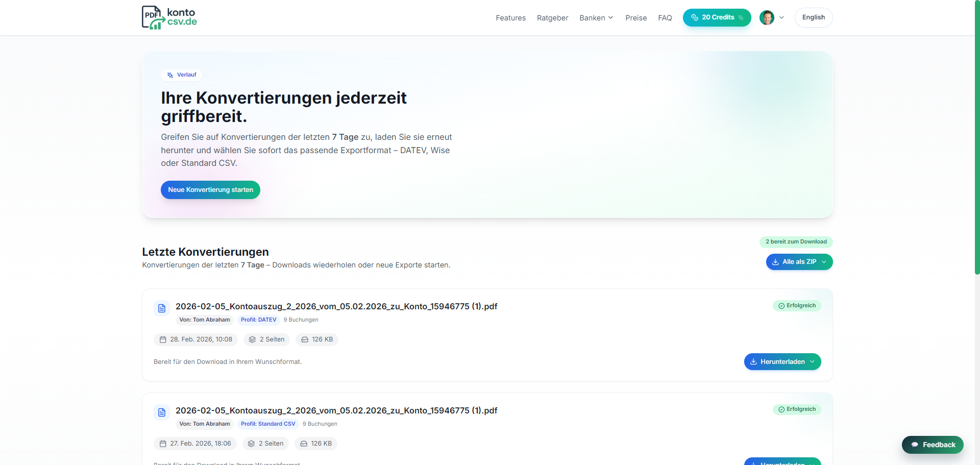Click the 'Letzte Konvertierungen' heading

click(x=205, y=252)
